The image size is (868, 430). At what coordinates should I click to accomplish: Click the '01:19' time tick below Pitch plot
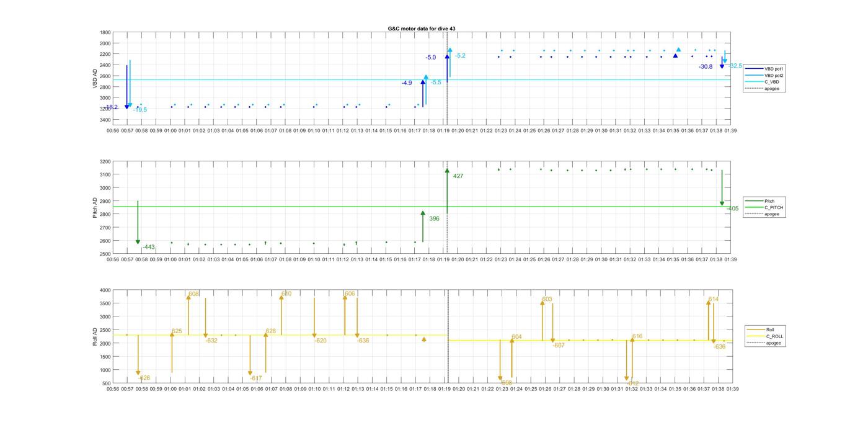(443, 260)
